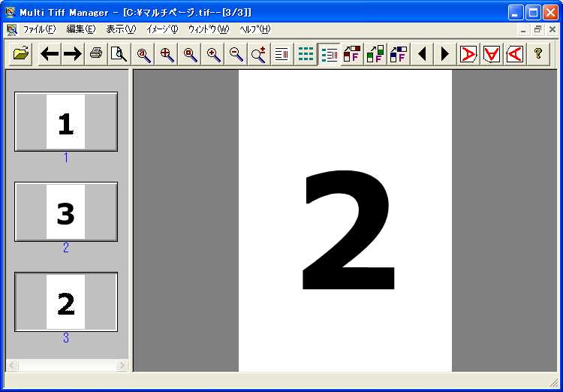Switch to the teal grid thumbnail view
This screenshot has width=563, height=392.
(306, 54)
